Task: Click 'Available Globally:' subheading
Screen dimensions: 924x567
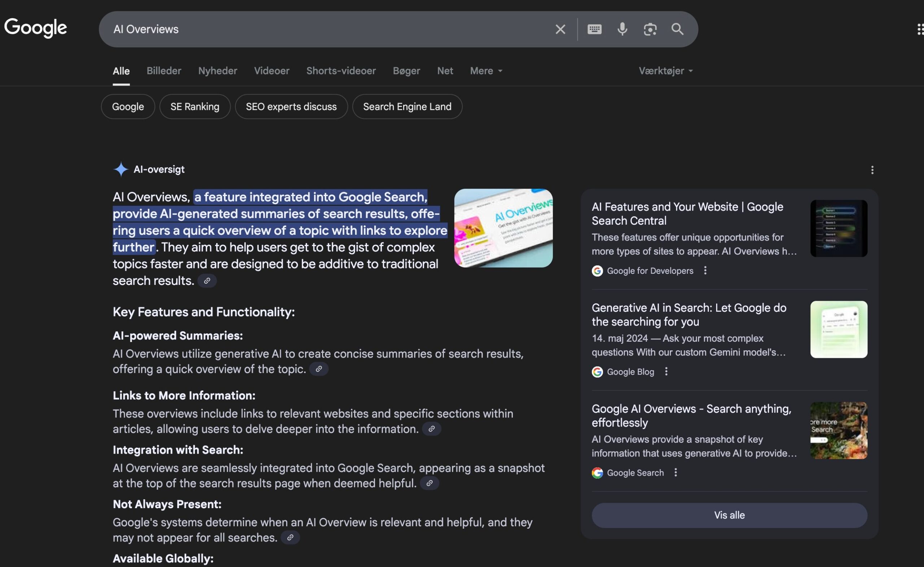Action: [x=163, y=558]
